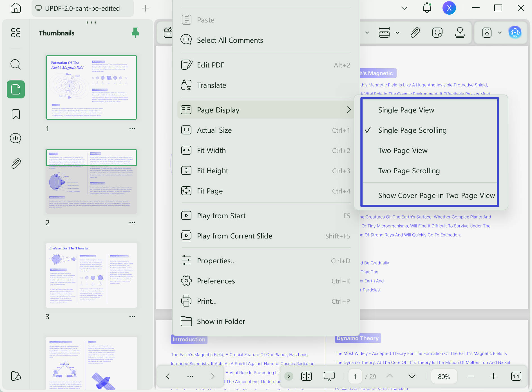Select Fit Height option
This screenshot has width=532, height=392.
click(266, 171)
